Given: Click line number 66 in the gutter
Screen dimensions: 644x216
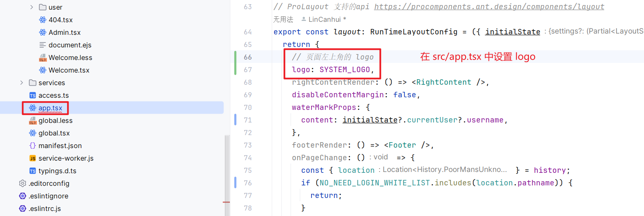Looking at the screenshot, I should point(247,57).
